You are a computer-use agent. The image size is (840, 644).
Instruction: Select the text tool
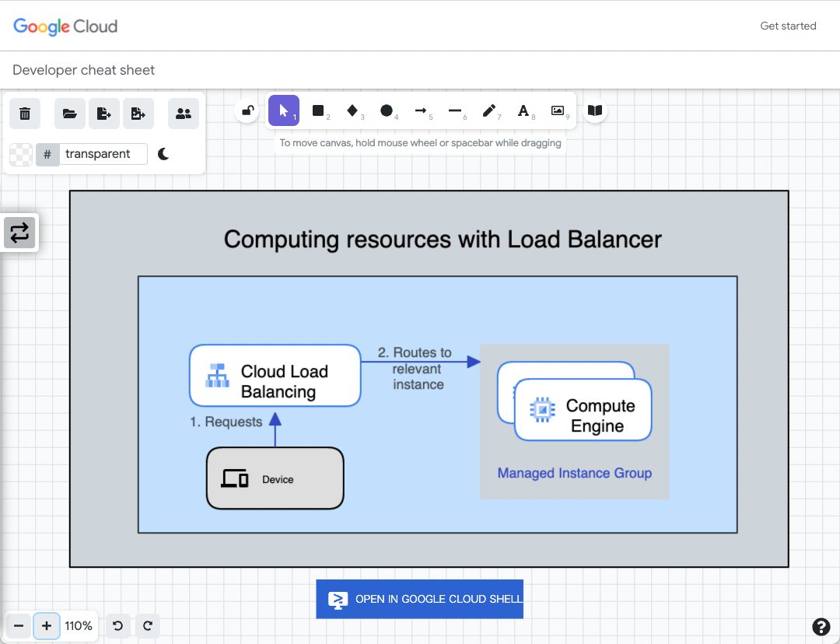tap(524, 111)
